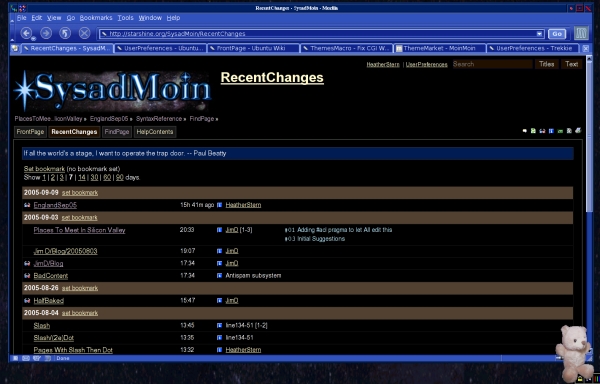Open the mail icon in the status bar
This screenshot has height=384, width=600.
(x=26, y=358)
